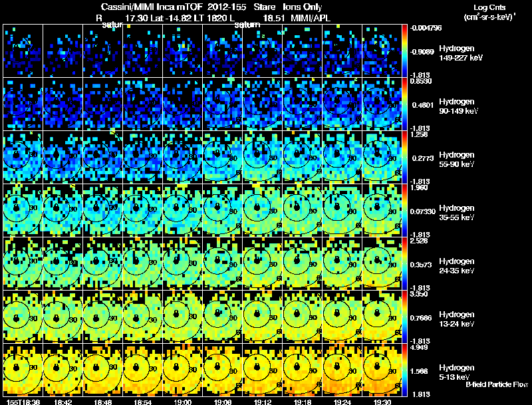The width and height of the screenshot is (532, 405).
Task: Click the '19:06' time label
Action: coord(223,402)
